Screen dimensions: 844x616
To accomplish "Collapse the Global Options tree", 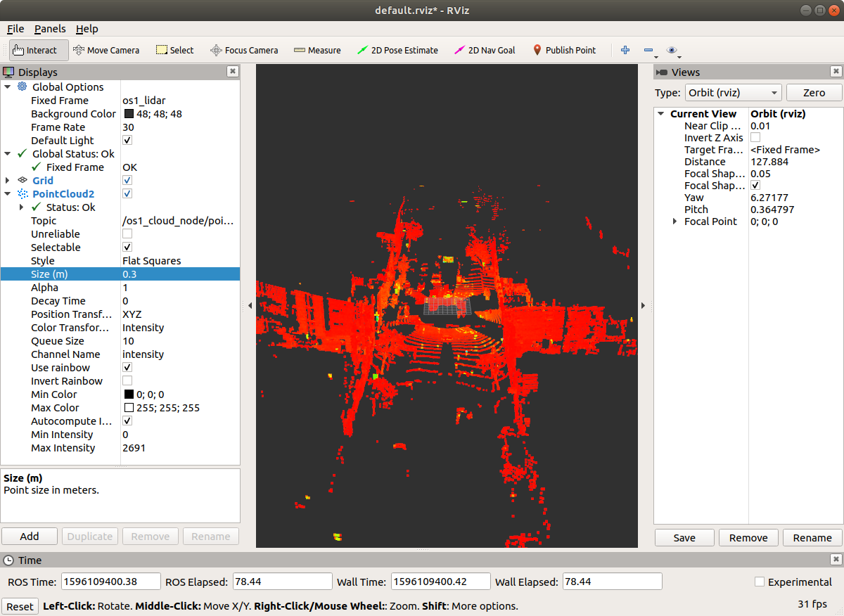I will click(x=8, y=86).
